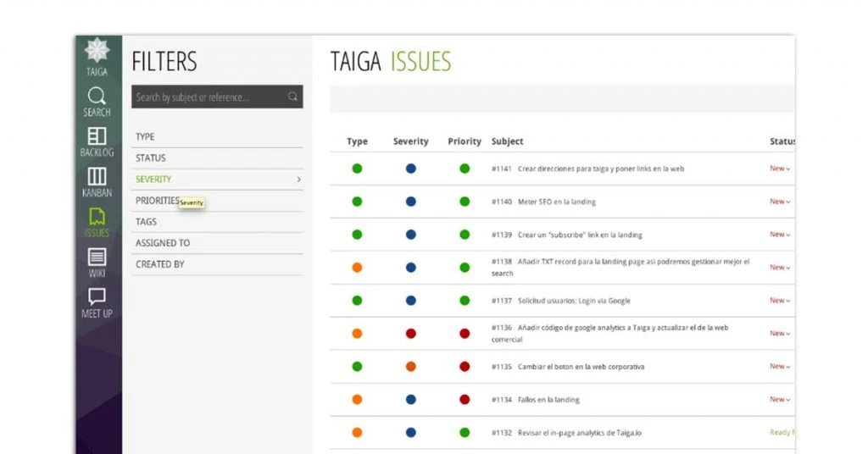Image resolution: width=868 pixels, height=454 pixels.
Task: Open Status dropdown for issue #1141
Action: 780,169
